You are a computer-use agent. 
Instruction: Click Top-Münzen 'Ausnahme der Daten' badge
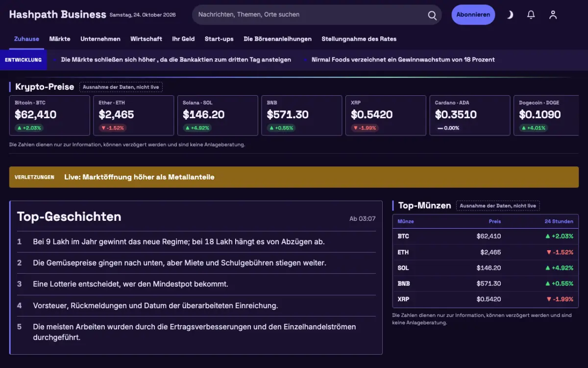[498, 206]
